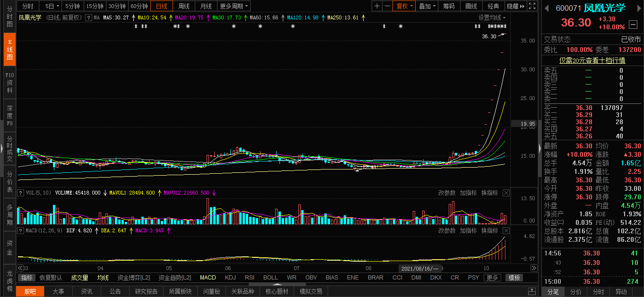644x297 pixels.
Task: Zoom out chart with the minus icon
Action: 387,6
